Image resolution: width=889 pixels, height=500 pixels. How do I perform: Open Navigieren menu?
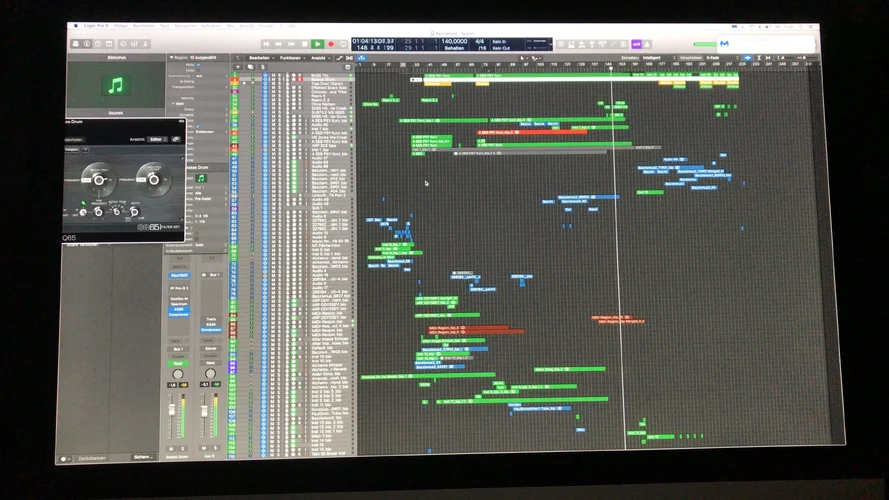[185, 26]
